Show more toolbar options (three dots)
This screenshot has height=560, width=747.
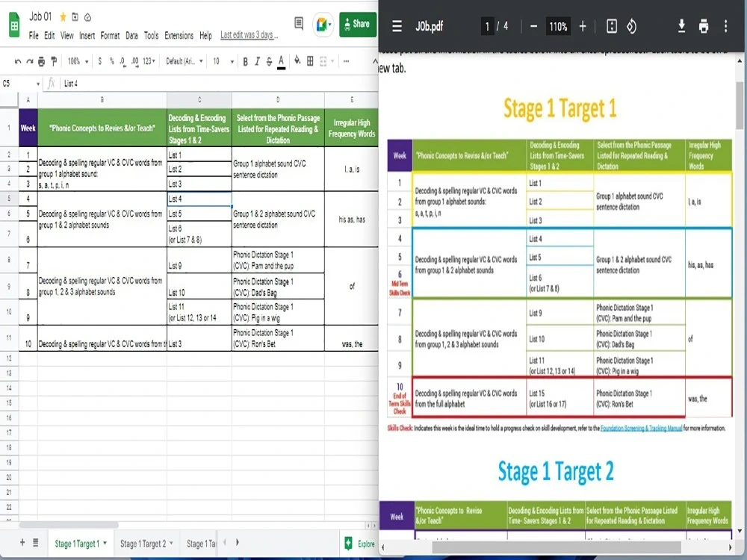pyautogui.click(x=346, y=61)
